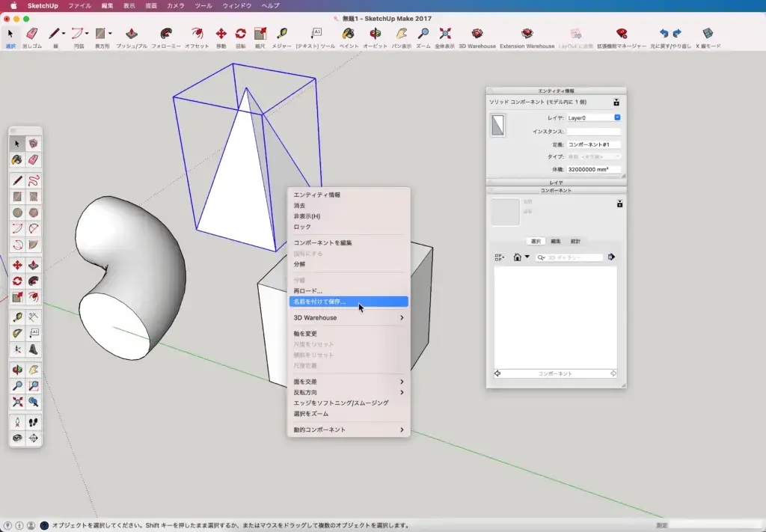The height and width of the screenshot is (532, 766).
Task: Choose エンティティ情報 from context menu
Action: tap(349, 195)
